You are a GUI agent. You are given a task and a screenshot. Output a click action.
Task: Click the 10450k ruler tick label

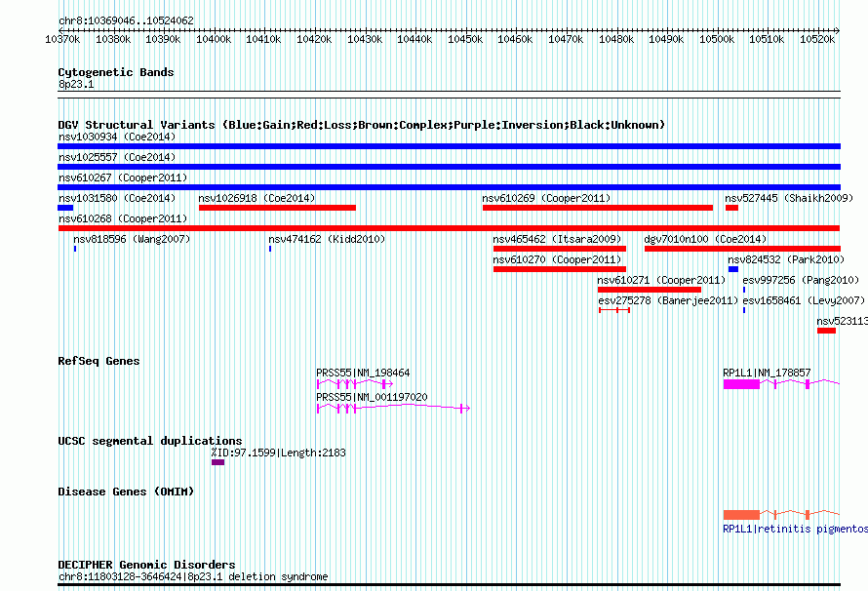pos(465,39)
